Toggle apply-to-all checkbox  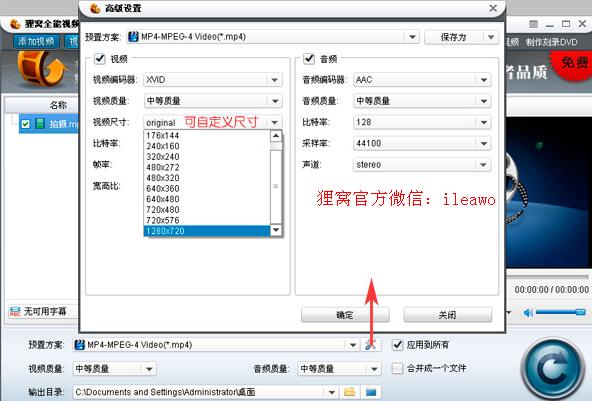pos(398,345)
